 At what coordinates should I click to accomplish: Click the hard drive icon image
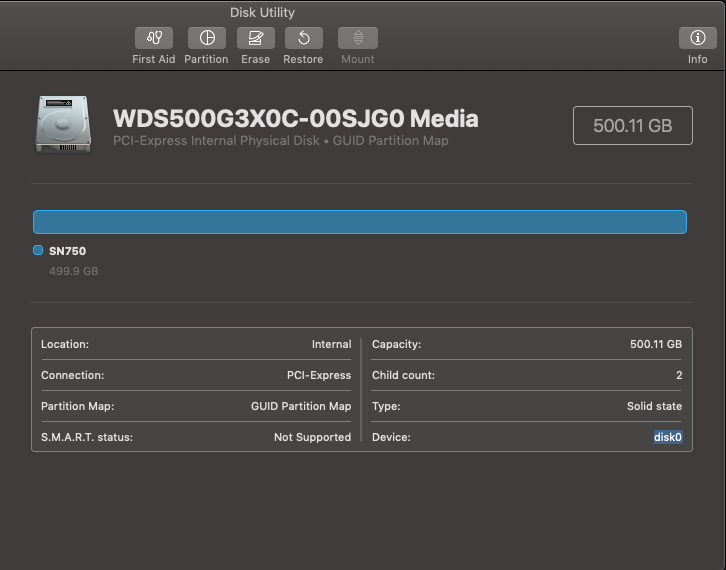pos(63,124)
